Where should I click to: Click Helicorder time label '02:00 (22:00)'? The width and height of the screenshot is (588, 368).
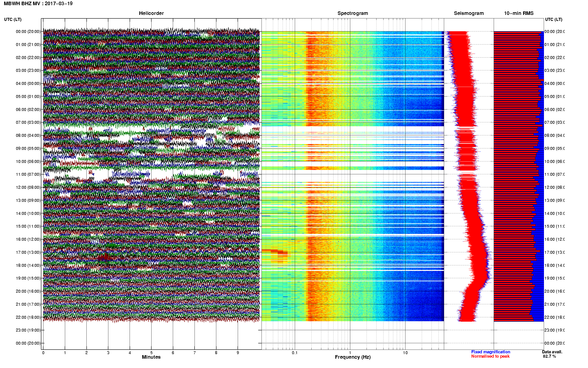tap(28, 58)
